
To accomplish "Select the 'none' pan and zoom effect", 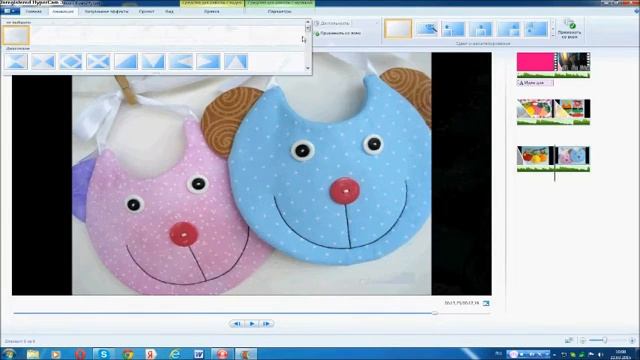I will coord(398,29).
